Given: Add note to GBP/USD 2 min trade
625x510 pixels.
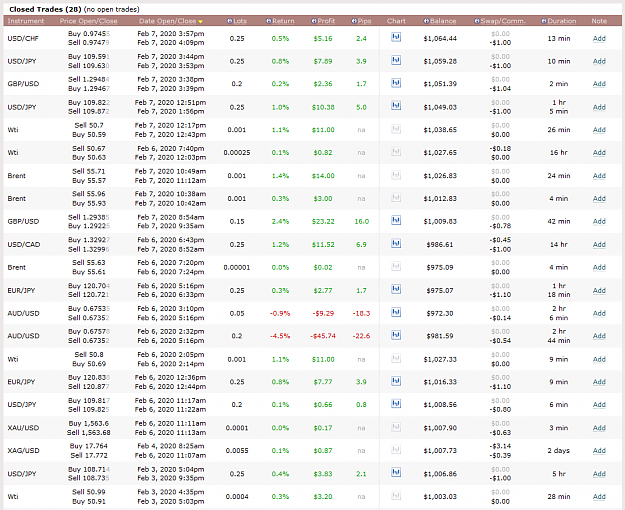Looking at the screenshot, I should (x=599, y=84).
